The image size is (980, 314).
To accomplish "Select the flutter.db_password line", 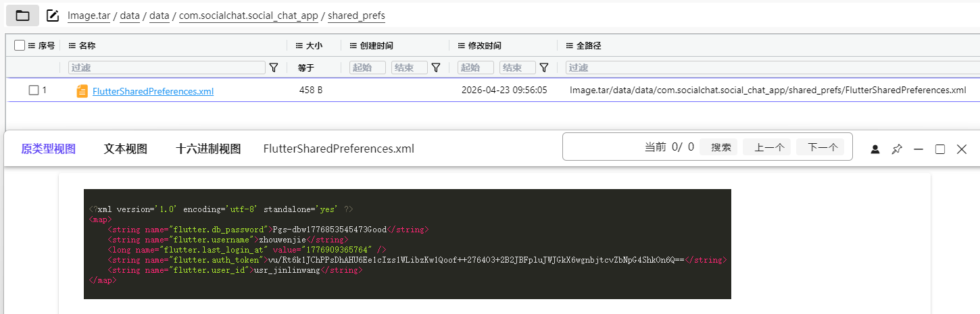I will tap(268, 230).
